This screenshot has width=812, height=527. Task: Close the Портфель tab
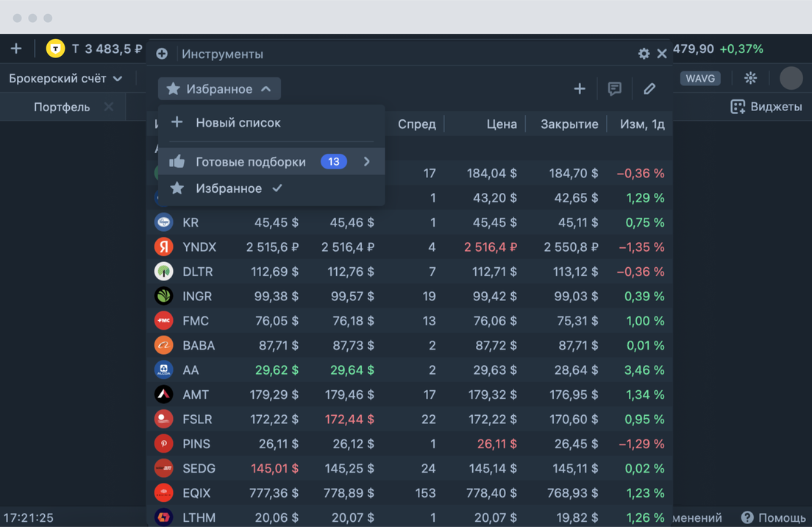[x=109, y=107]
